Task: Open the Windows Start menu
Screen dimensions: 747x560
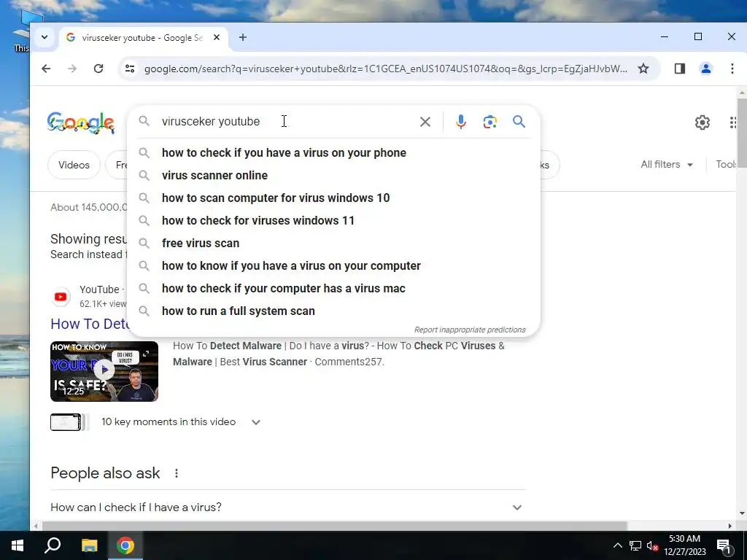Action: [x=18, y=545]
